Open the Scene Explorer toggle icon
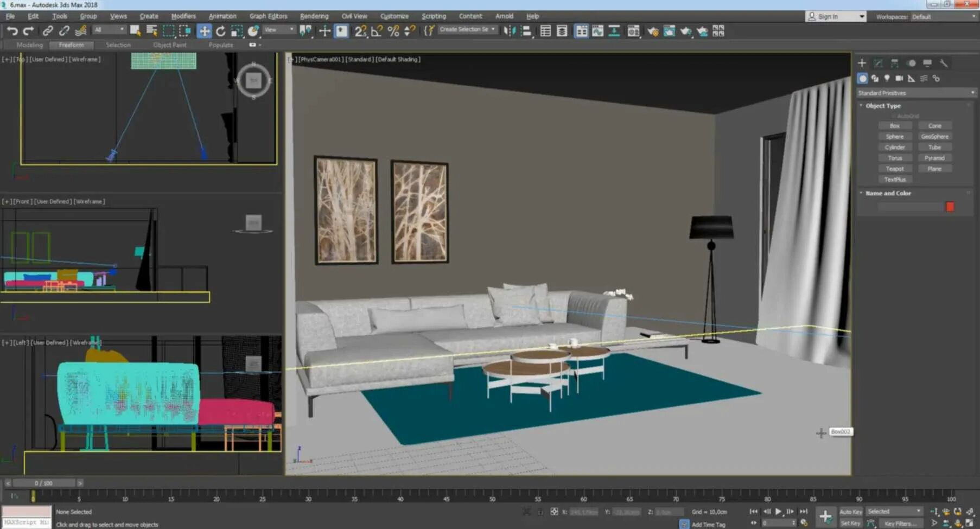980x529 pixels. pyautogui.click(x=545, y=31)
